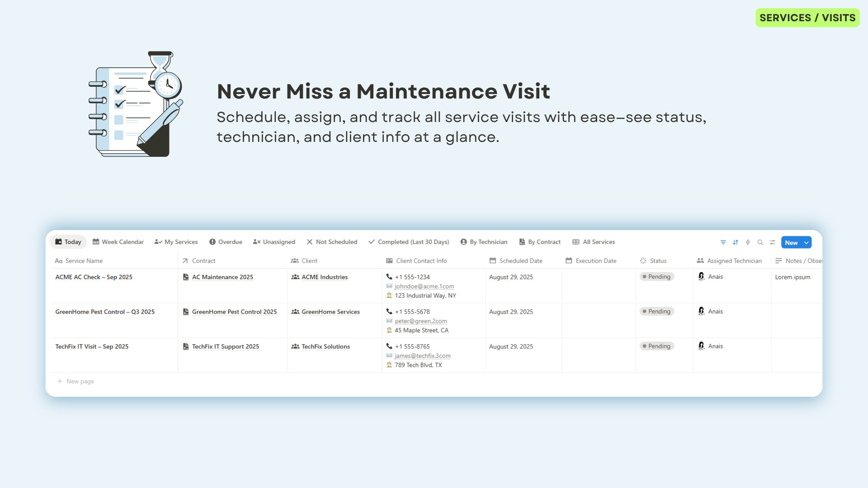Open Pending status in TechFix row

coord(657,346)
